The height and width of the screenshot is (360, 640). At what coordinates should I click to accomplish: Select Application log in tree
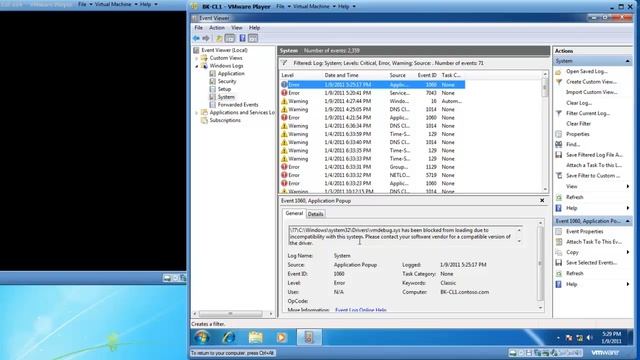[x=231, y=73]
